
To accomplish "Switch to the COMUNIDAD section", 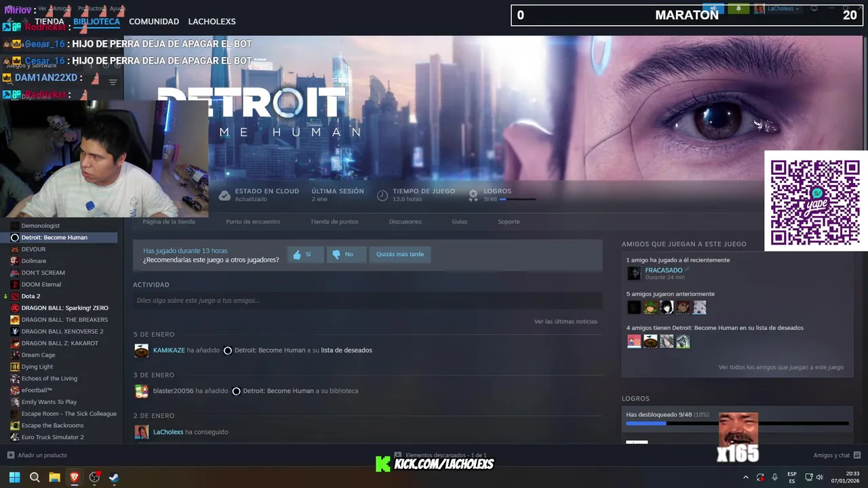I will 154,22.
